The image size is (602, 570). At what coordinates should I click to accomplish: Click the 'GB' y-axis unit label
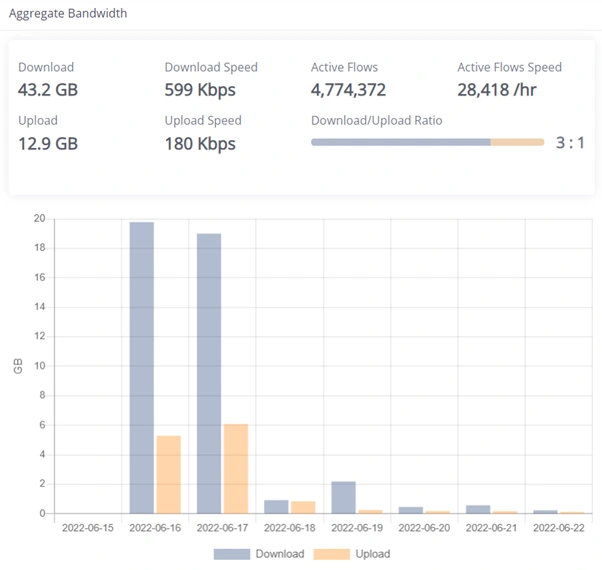18,366
